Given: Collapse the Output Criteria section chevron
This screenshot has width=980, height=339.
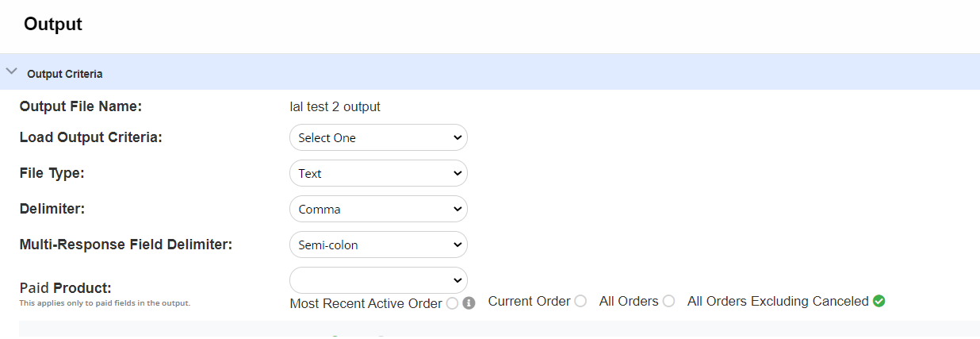Looking at the screenshot, I should click(11, 71).
